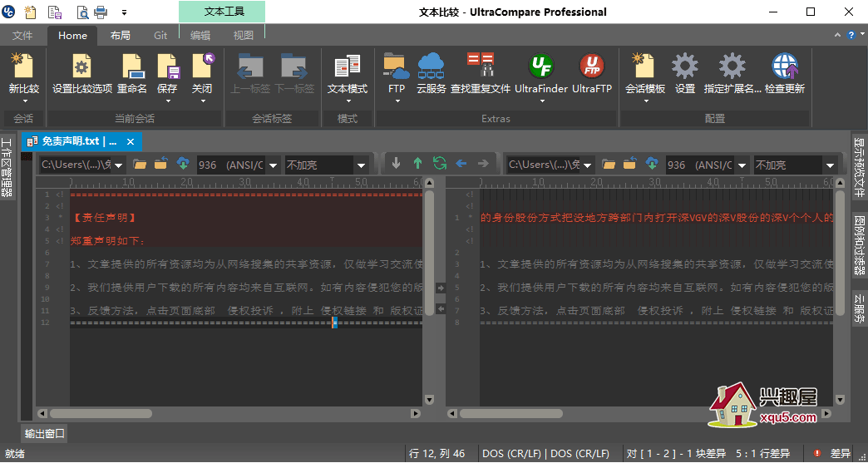868x463 pixels.
Task: Open 设置 settings gear icon
Action: pyautogui.click(x=685, y=66)
